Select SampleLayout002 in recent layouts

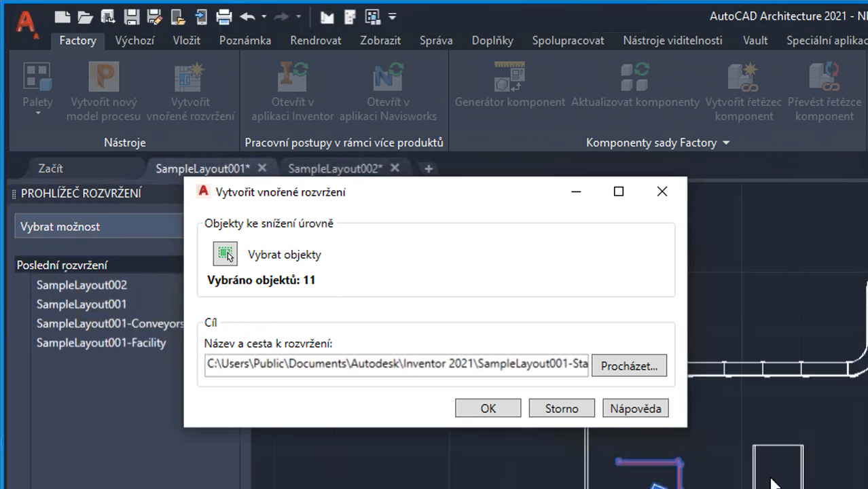point(82,285)
